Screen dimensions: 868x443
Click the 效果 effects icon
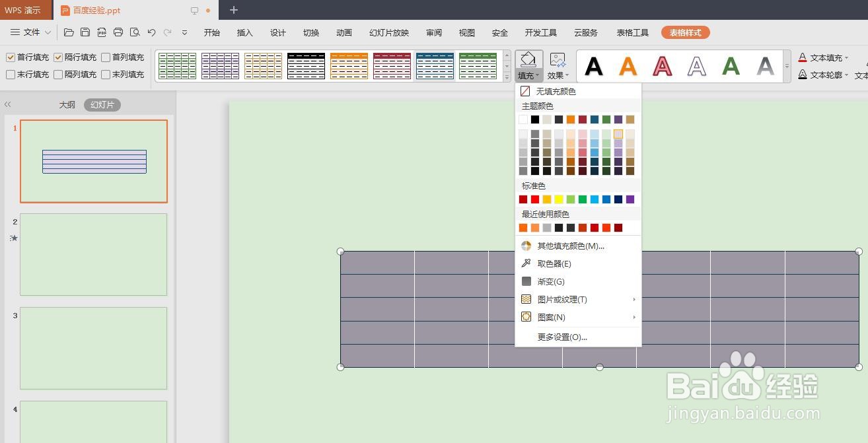pyautogui.click(x=558, y=60)
